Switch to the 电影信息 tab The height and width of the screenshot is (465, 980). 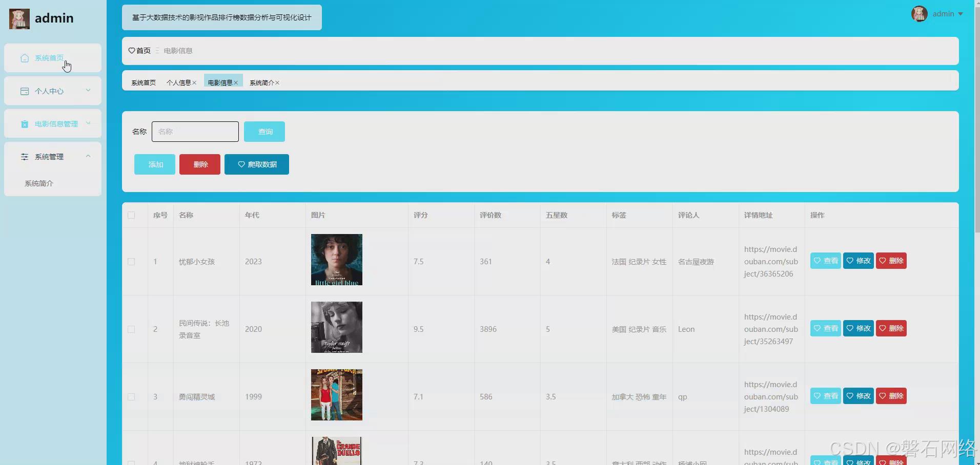[x=220, y=83]
